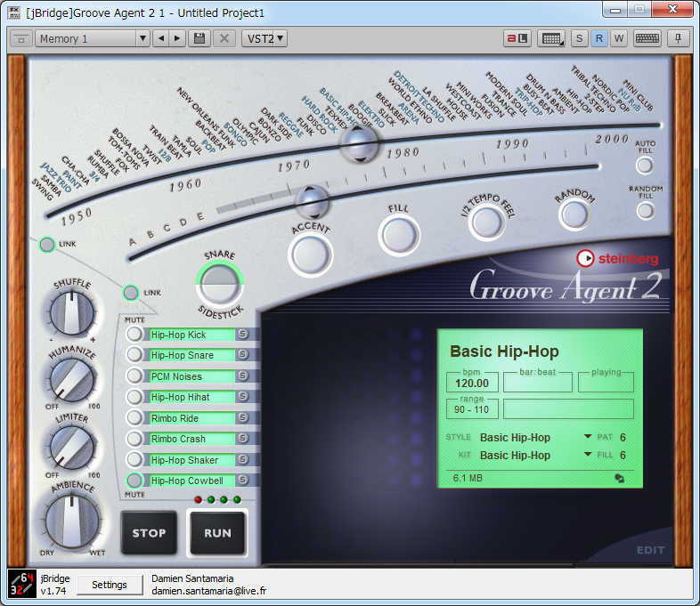Select the NU RnB style label
The image size is (700, 606).
(x=630, y=100)
